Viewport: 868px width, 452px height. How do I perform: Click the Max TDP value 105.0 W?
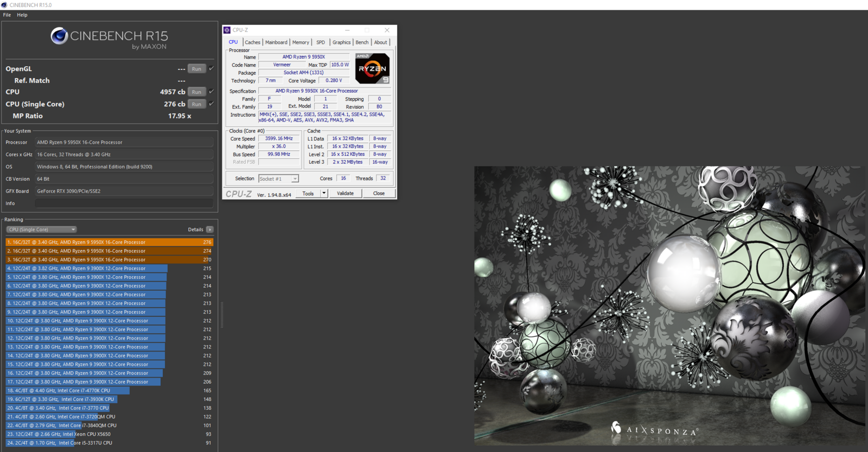340,65
